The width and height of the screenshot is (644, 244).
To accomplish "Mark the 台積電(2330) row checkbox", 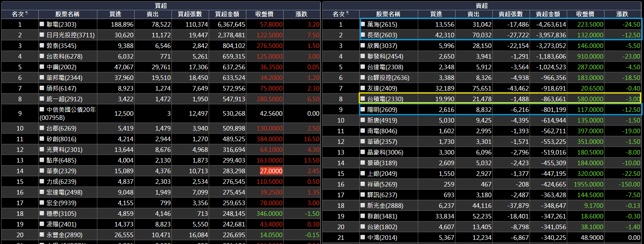I will tap(363, 99).
